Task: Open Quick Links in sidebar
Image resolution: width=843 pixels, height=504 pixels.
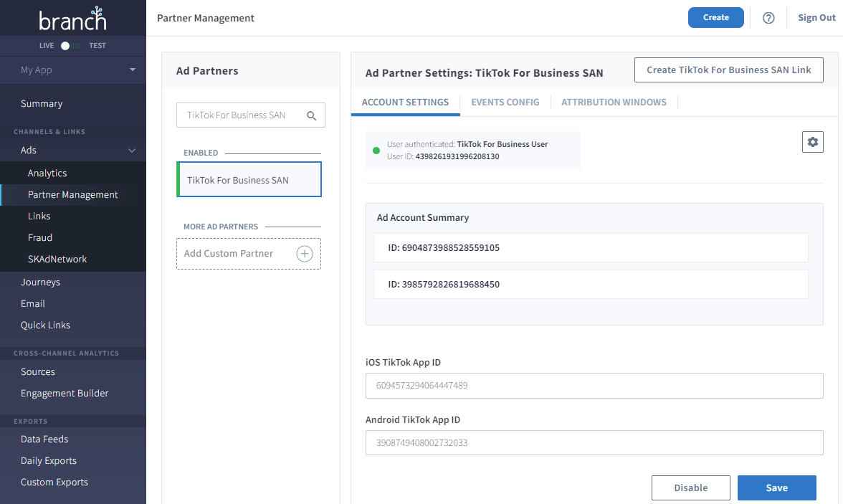Action: pos(45,325)
